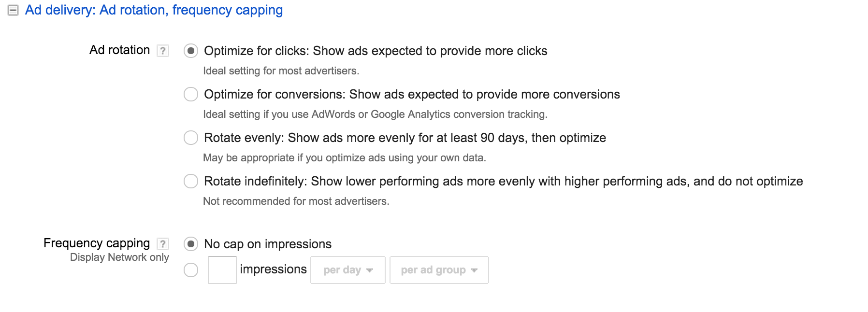Click the Display Network only text
The image size is (868, 312).
[119, 257]
